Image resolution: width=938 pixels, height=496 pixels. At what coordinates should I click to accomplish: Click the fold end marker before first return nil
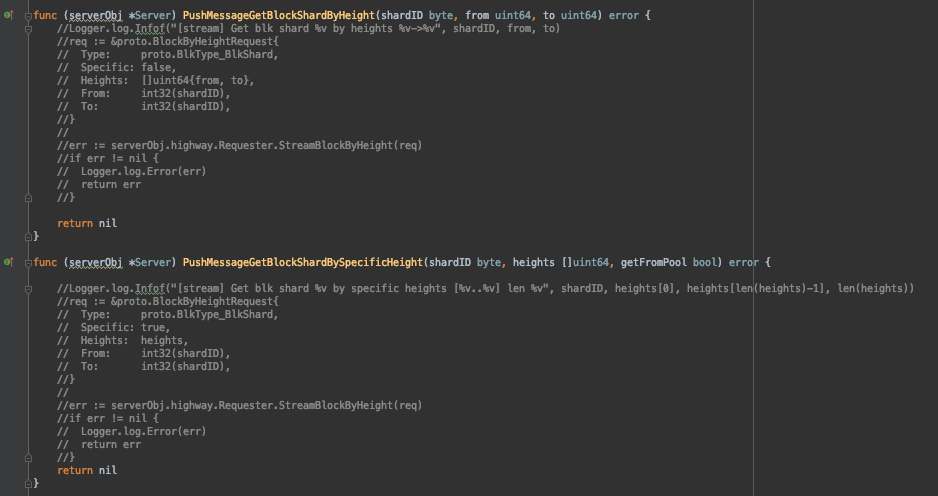point(28,197)
